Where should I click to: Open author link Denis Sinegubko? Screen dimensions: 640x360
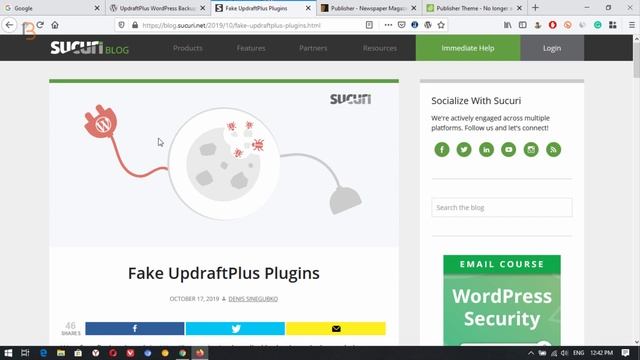[x=253, y=299]
